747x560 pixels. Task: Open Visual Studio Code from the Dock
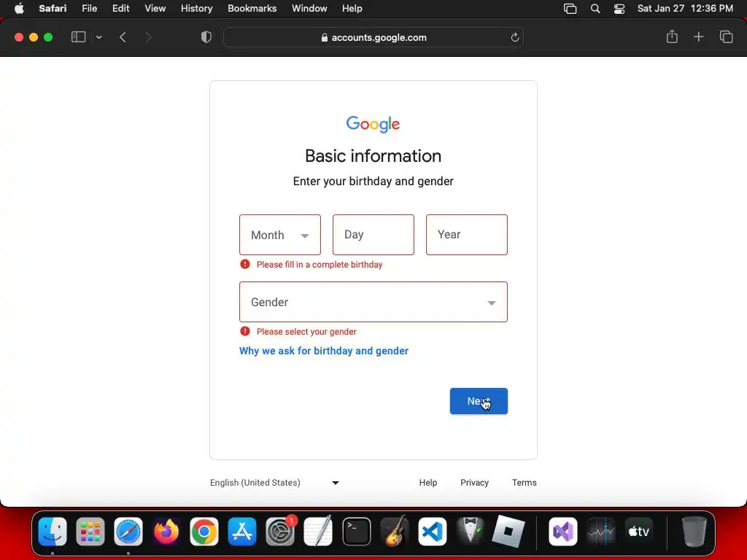point(432,532)
